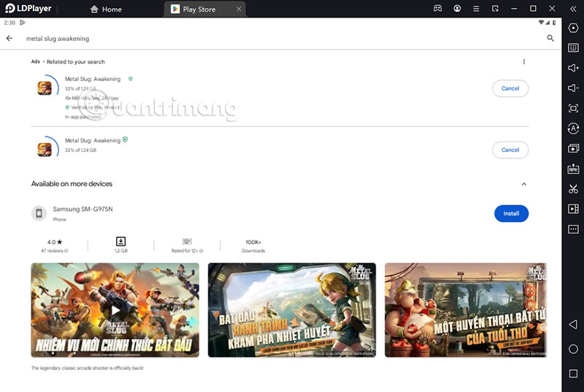Open the LDPlayer gamepad settings icon

pos(437,8)
